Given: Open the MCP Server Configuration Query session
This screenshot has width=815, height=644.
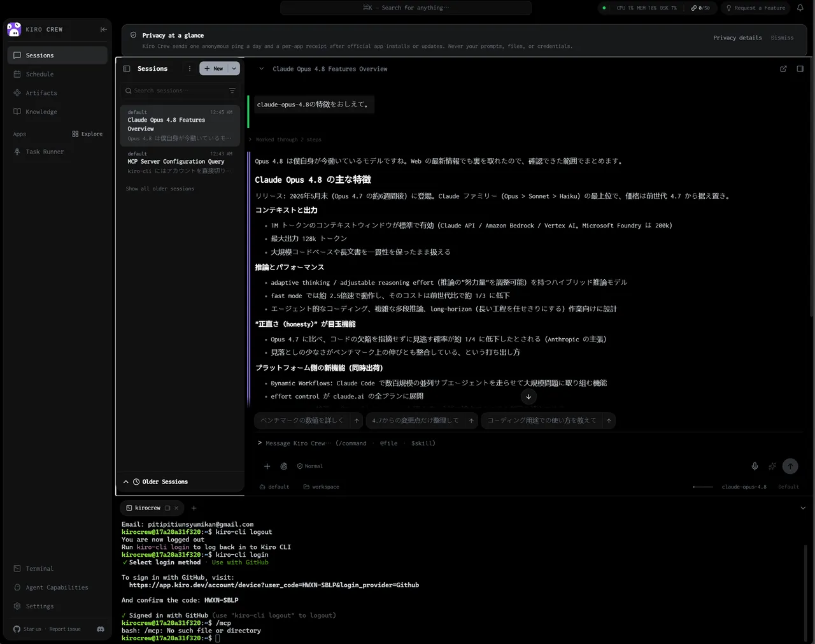Looking at the screenshot, I should [x=180, y=162].
